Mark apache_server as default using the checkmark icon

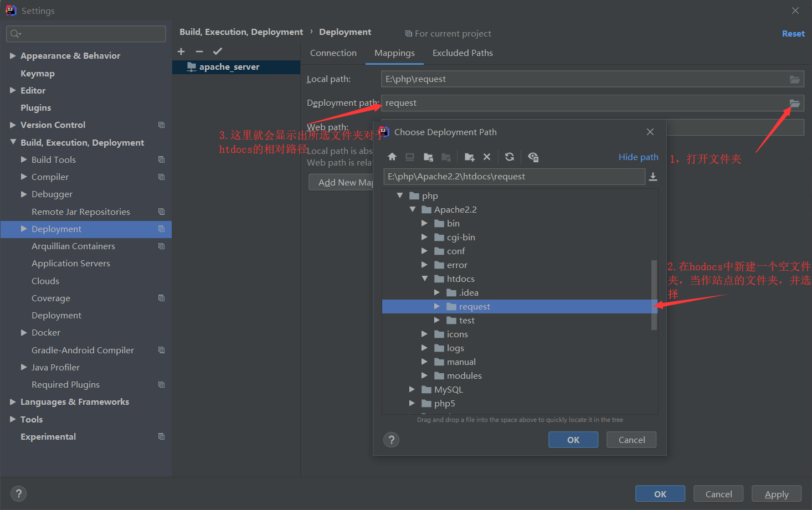click(x=218, y=51)
